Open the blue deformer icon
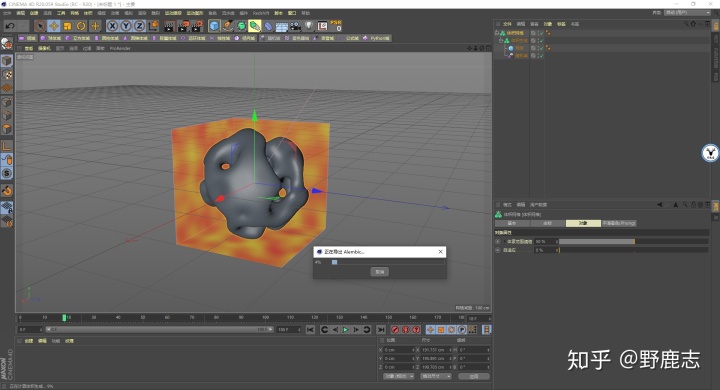 269,26
